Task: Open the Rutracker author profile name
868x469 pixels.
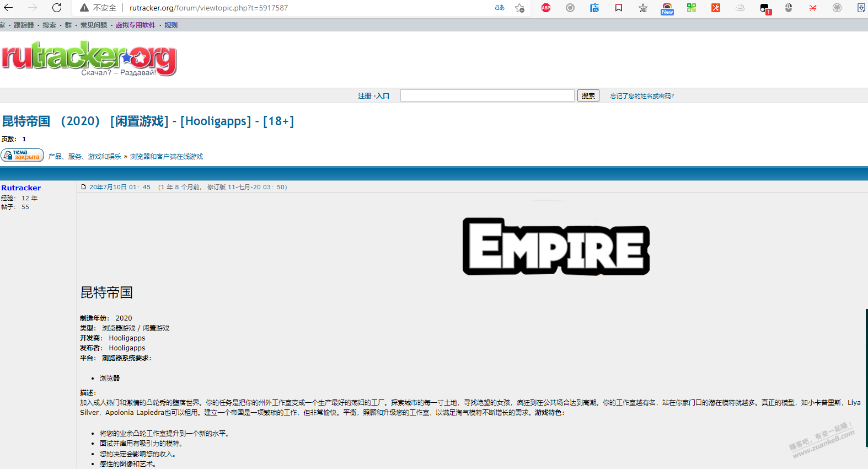Action: pos(21,188)
